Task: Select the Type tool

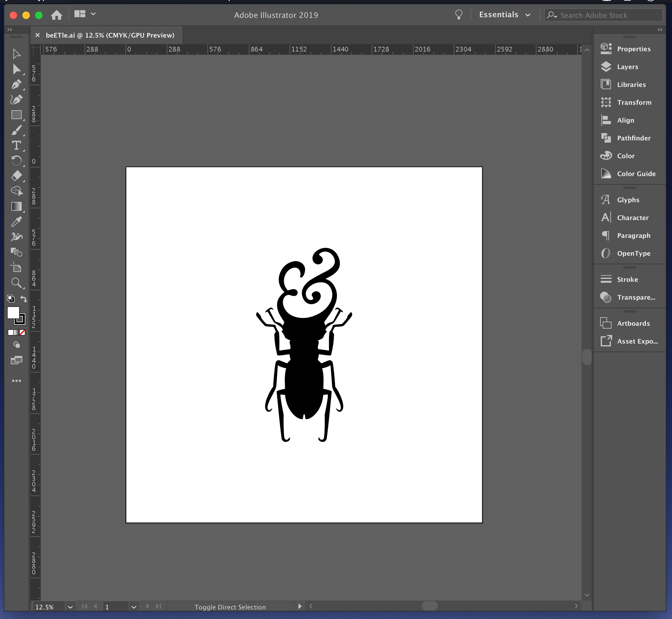Action: (x=17, y=146)
